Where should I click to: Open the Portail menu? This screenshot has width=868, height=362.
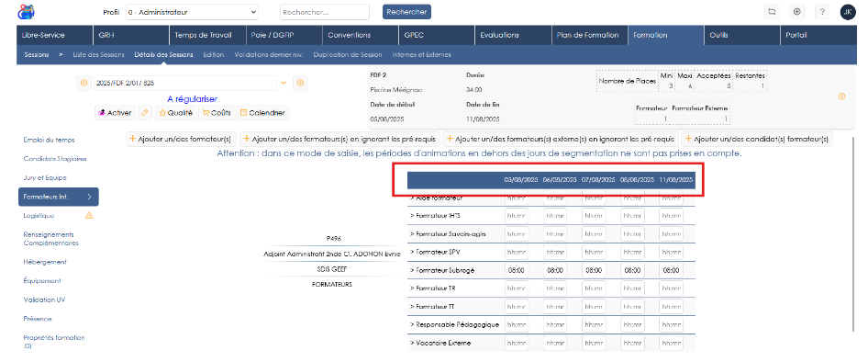pos(818,35)
